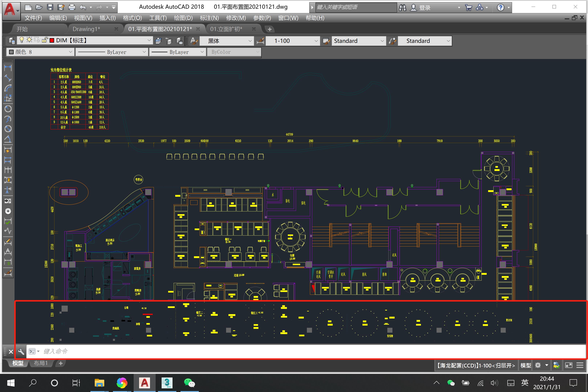Expand the 黑体 text style dropdown
The image size is (588, 392).
click(x=250, y=41)
